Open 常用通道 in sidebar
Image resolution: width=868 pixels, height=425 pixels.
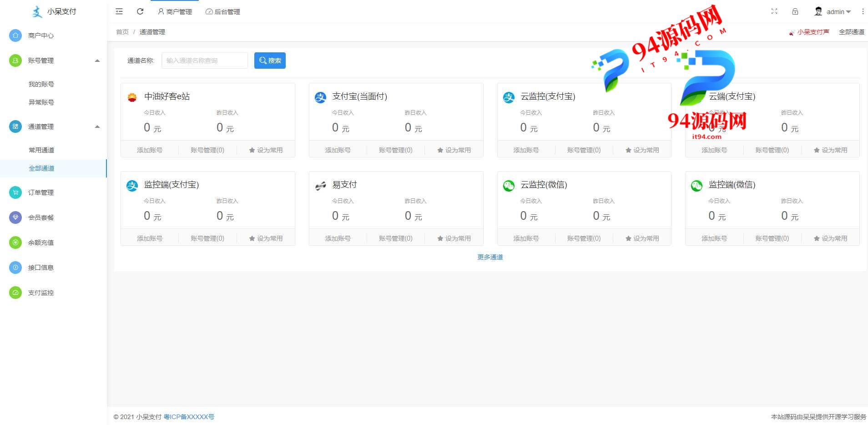41,150
